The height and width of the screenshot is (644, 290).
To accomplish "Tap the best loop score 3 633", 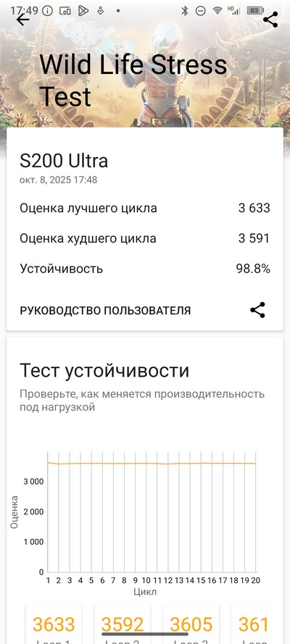I will pos(254,208).
